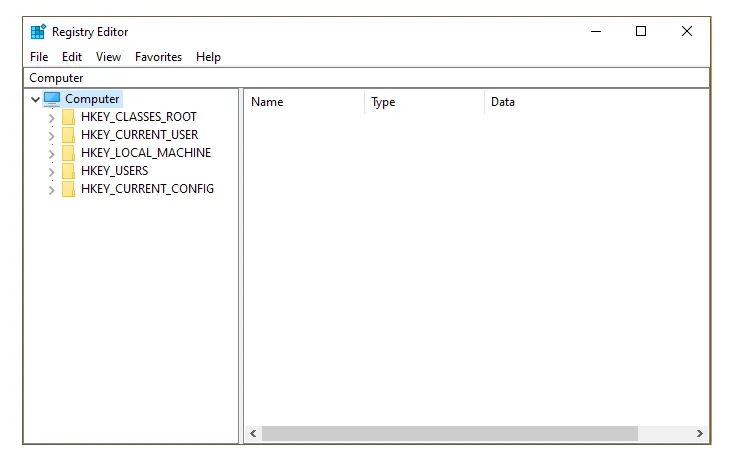Click the HKEY_CURRENT_CONFIG folder icon
This screenshot has height=463, width=739.
(68, 189)
